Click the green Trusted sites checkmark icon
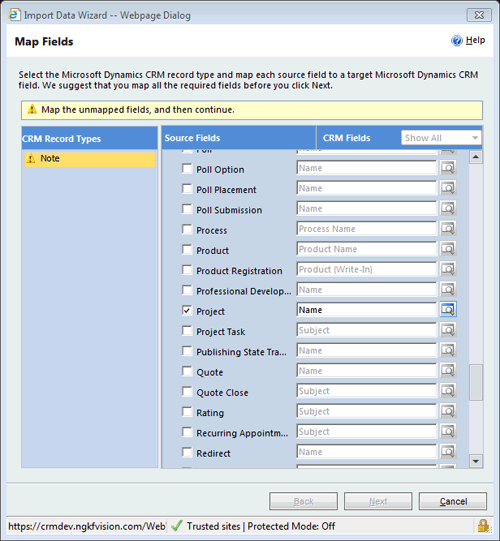500x541 pixels. click(176, 526)
